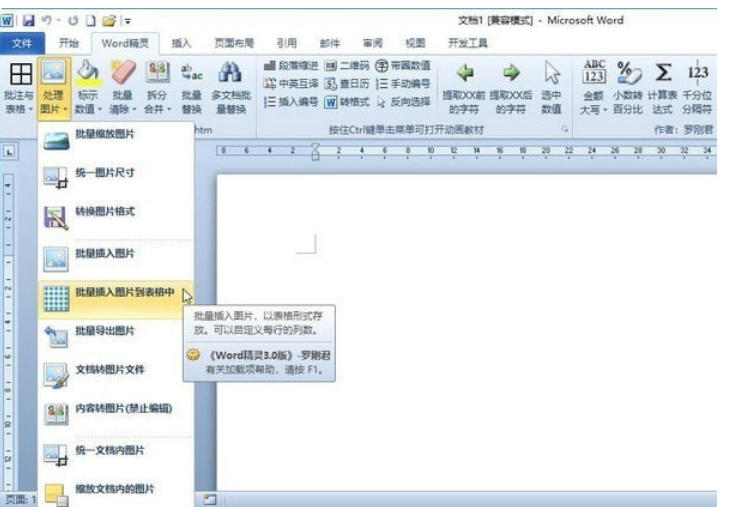Click the 多文档批量替换 binoculars icon
Image resolution: width=735 pixels, height=507 pixels.
tap(232, 75)
